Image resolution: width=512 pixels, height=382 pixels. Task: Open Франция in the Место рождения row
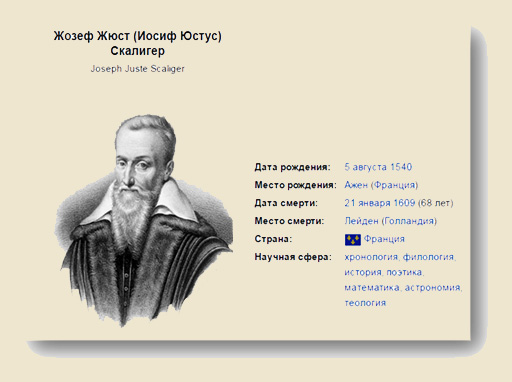coord(394,185)
